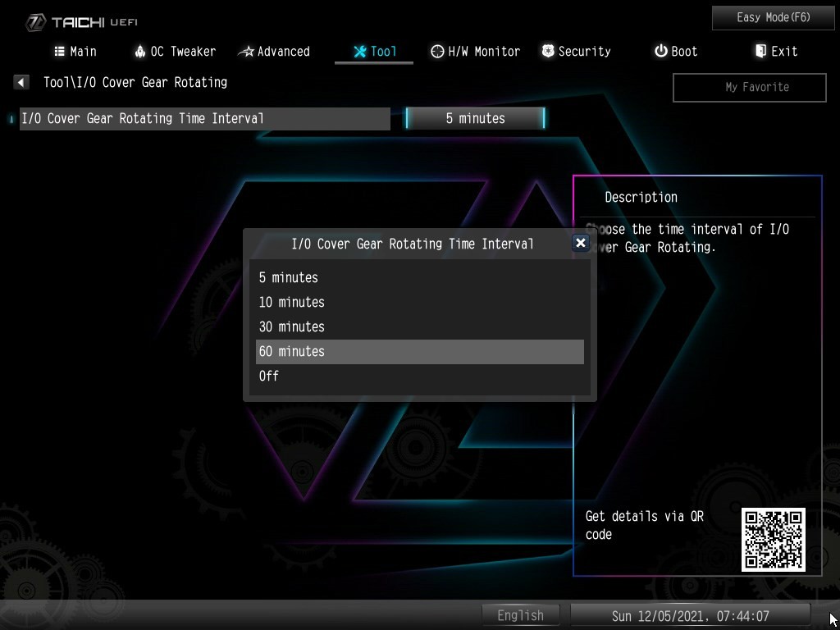Viewport: 840px width, 630px height.
Task: Click the date and time display
Action: point(690,616)
